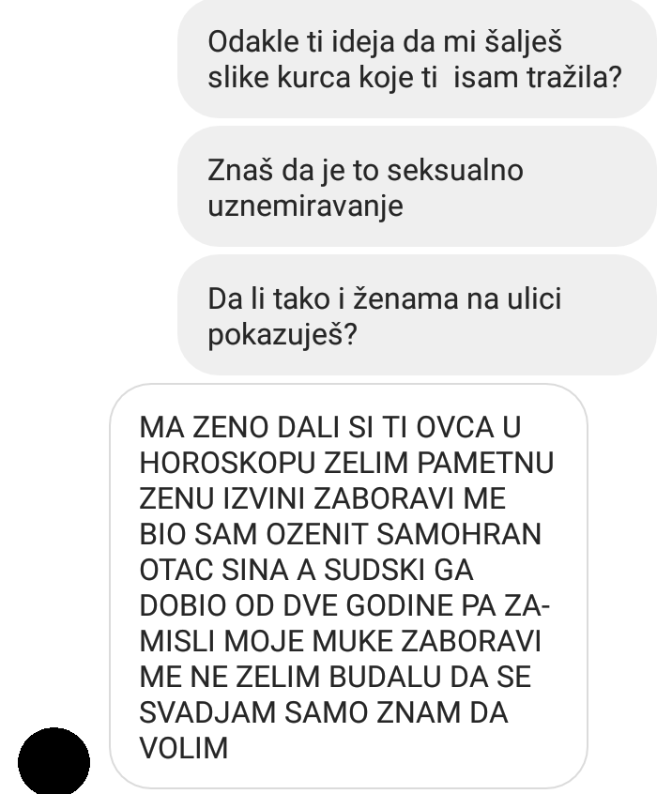672x794 pixels.
Task: Click the word 'pokazuješ?' in the third bubble
Action: (x=283, y=335)
